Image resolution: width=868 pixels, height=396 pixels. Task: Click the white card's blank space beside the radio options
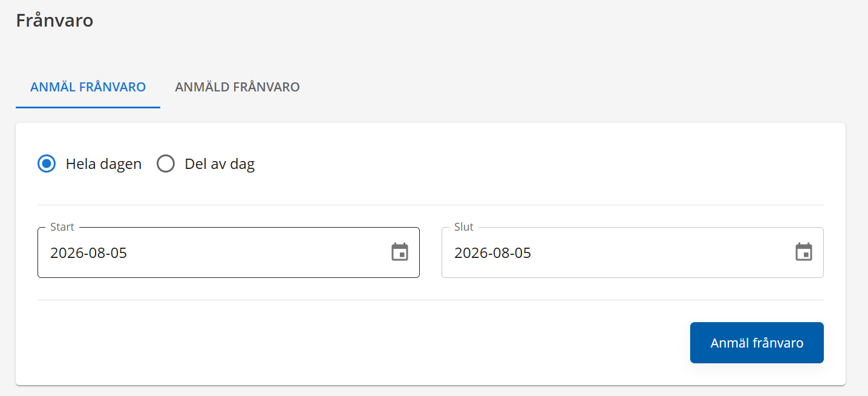point(538,163)
